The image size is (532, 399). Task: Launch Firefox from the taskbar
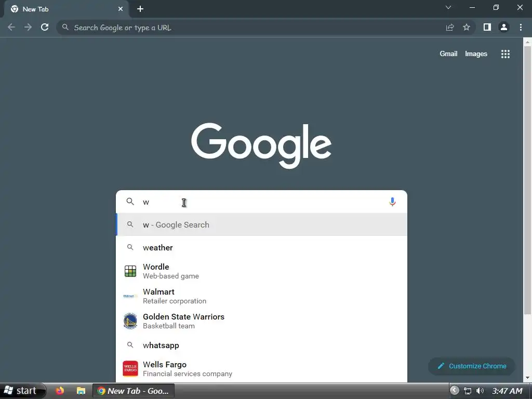pyautogui.click(x=60, y=391)
